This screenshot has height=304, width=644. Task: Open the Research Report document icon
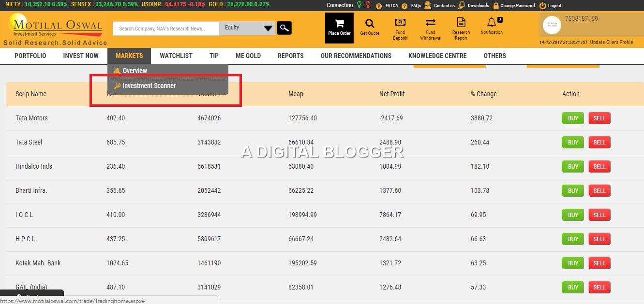click(x=461, y=23)
